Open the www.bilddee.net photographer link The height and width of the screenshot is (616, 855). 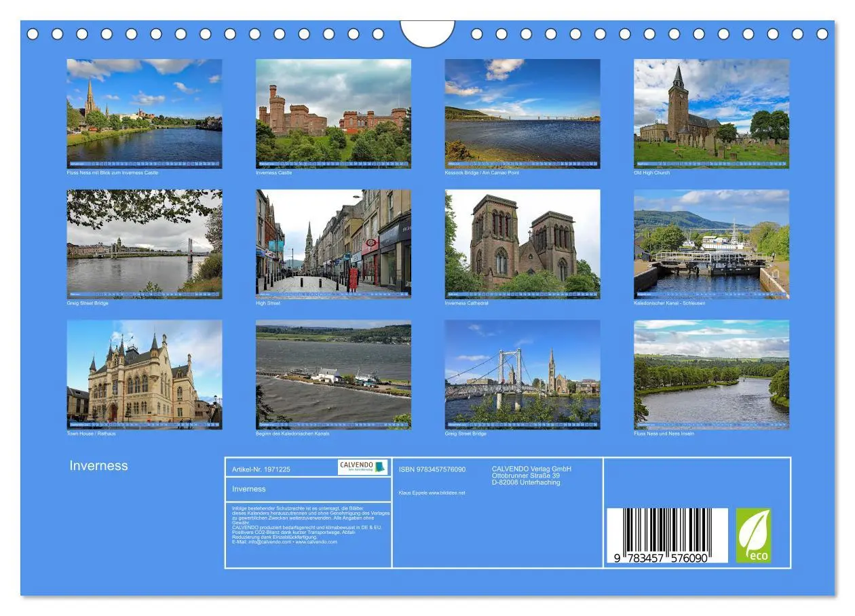[x=447, y=493]
